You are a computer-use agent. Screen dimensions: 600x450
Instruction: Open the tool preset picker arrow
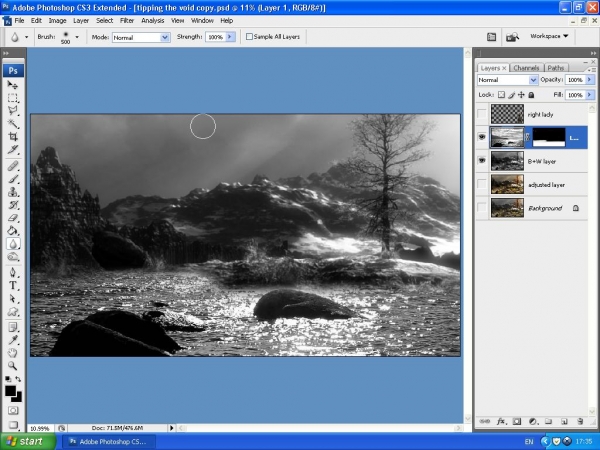[x=26, y=37]
